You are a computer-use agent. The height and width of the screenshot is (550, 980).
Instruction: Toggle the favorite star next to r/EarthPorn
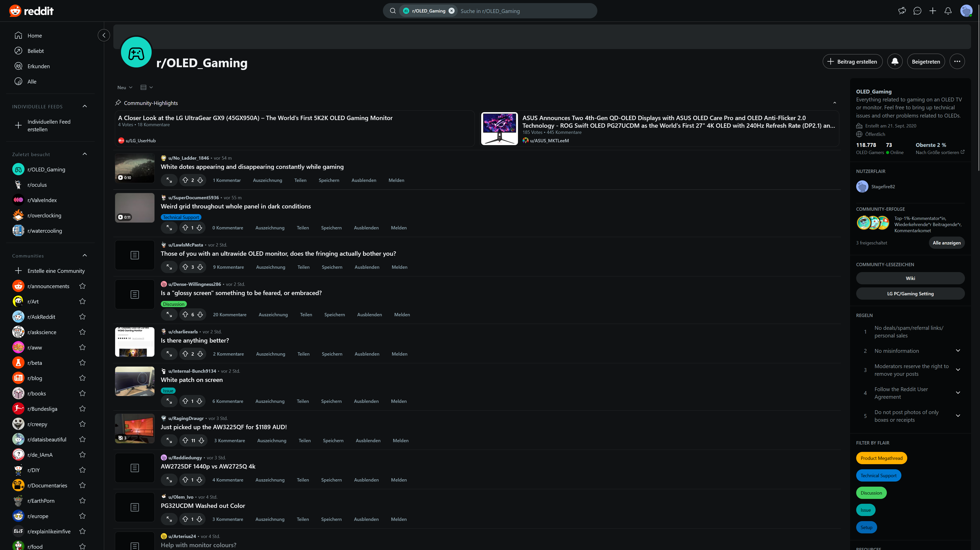(82, 500)
